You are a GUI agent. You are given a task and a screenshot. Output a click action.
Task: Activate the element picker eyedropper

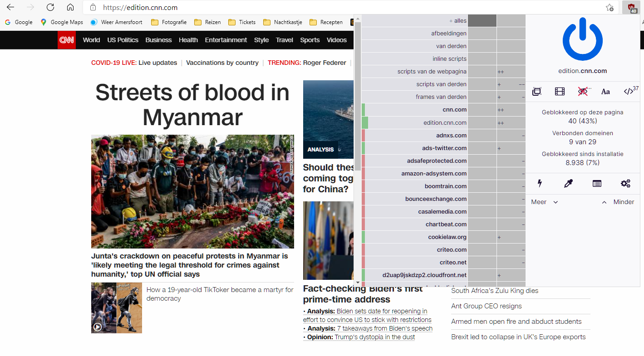[568, 183]
